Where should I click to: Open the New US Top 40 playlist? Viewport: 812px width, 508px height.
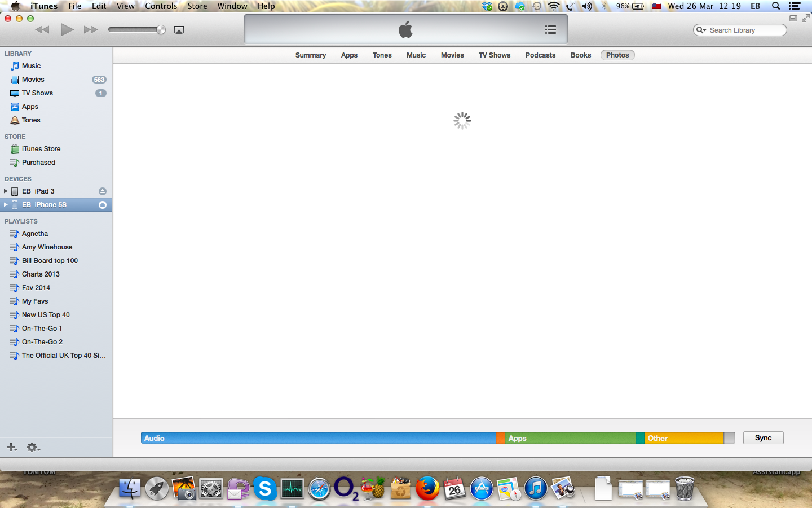click(x=56, y=315)
